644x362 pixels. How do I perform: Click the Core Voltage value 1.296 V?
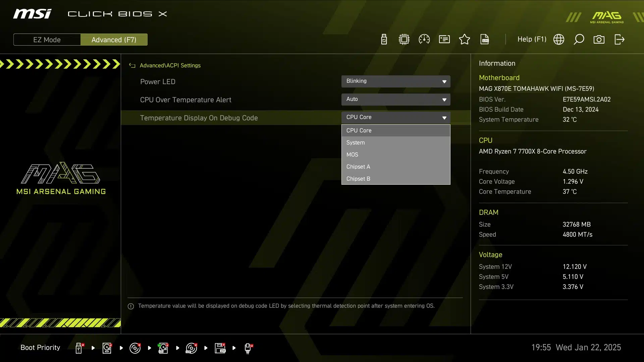pos(573,182)
